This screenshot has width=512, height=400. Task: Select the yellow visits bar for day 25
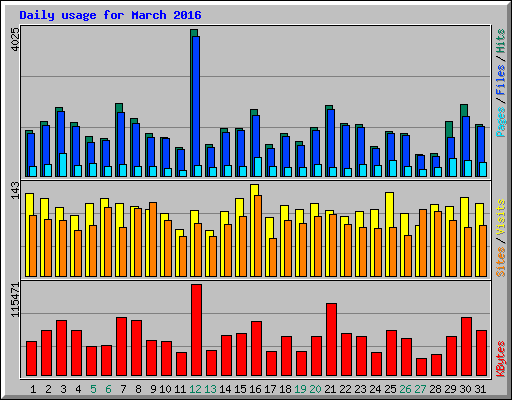pos(388,234)
